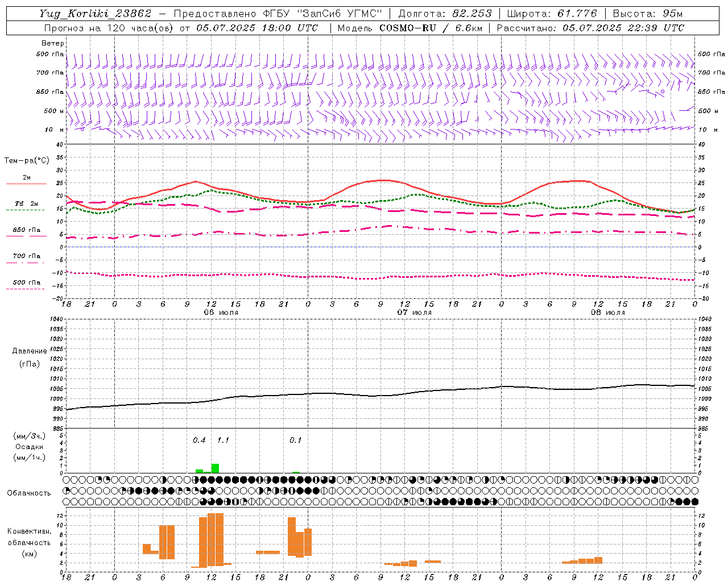Click the 'Модель COSMO-RU / 6.6км' text
The height and width of the screenshot is (582, 728).
click(410, 28)
